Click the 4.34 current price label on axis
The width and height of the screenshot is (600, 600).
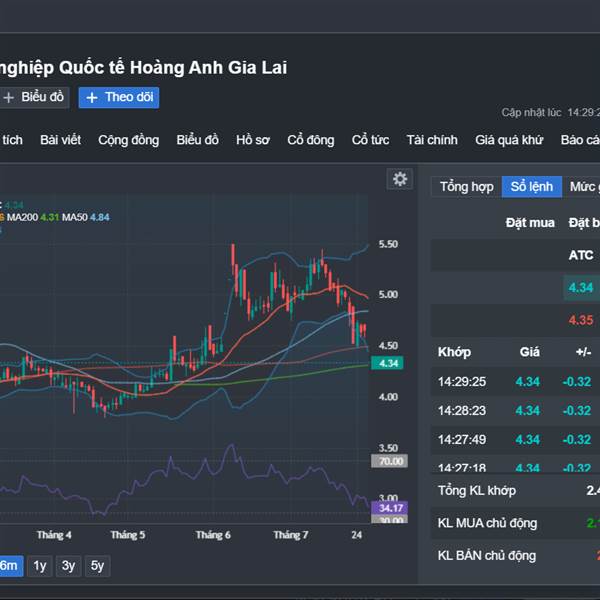pos(388,363)
